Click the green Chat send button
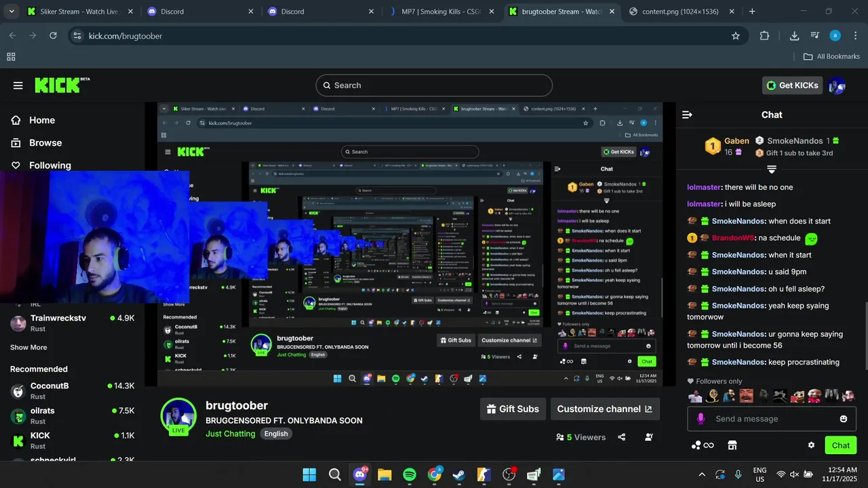 point(840,445)
